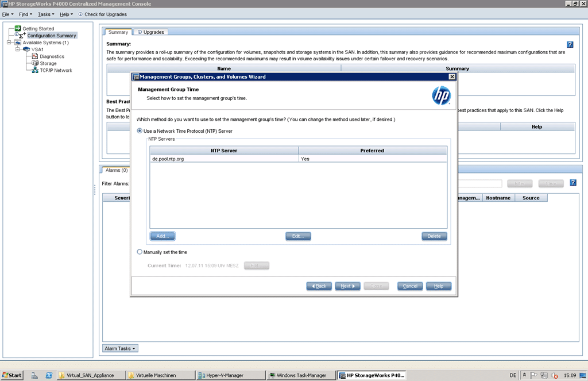Click the Check for Upgrades info icon
Image resolution: width=588 pixels, height=381 pixels.
tap(80, 14)
